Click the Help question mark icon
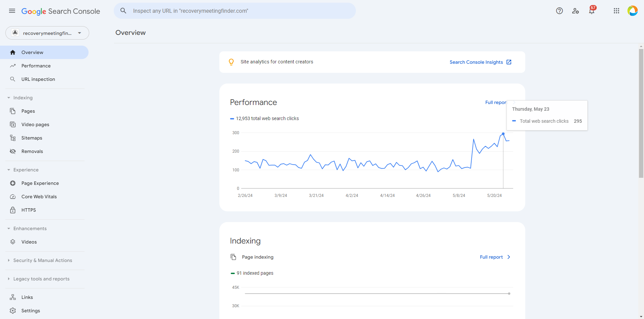This screenshot has height=319, width=644. (x=559, y=11)
